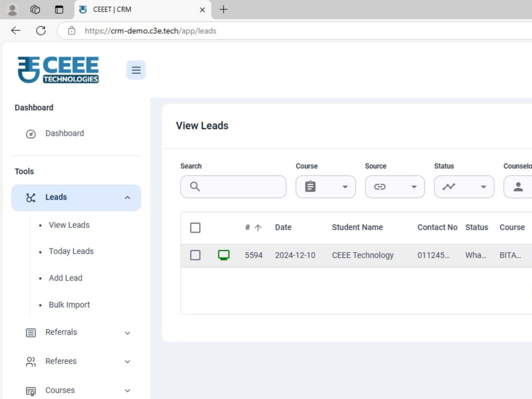This screenshot has width=532, height=399.
Task: Click the Contact No column header
Action: 437,227
